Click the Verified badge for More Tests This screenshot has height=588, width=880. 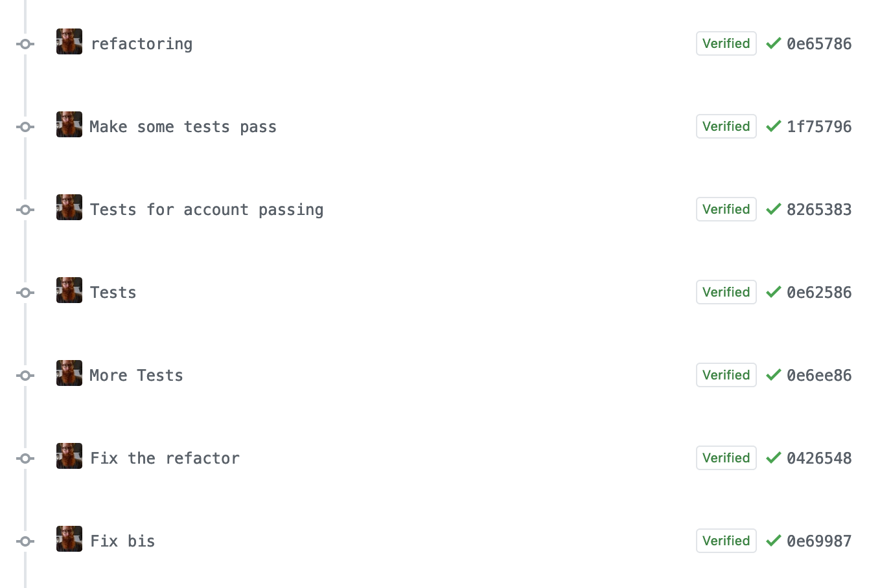(726, 375)
